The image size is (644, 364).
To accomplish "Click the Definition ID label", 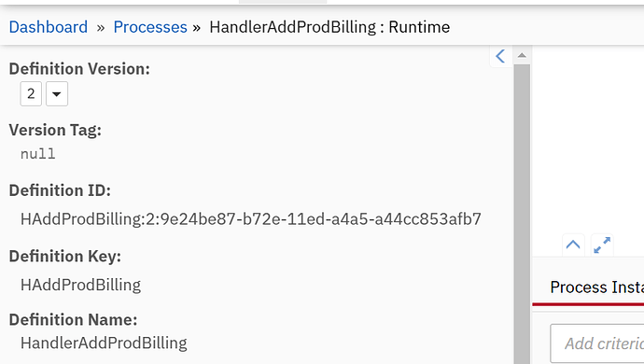I will pos(60,190).
